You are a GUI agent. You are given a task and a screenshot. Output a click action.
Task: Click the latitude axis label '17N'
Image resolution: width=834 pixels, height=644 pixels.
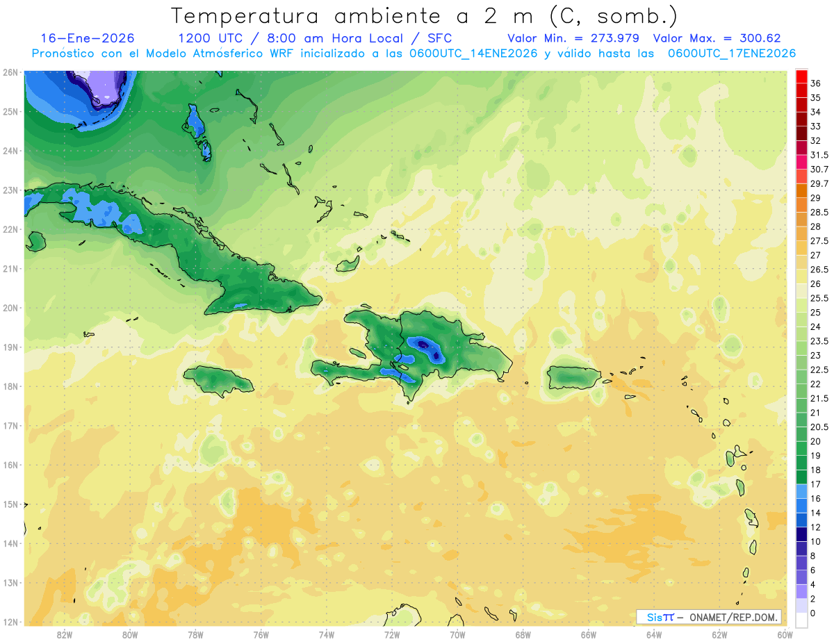(x=10, y=426)
